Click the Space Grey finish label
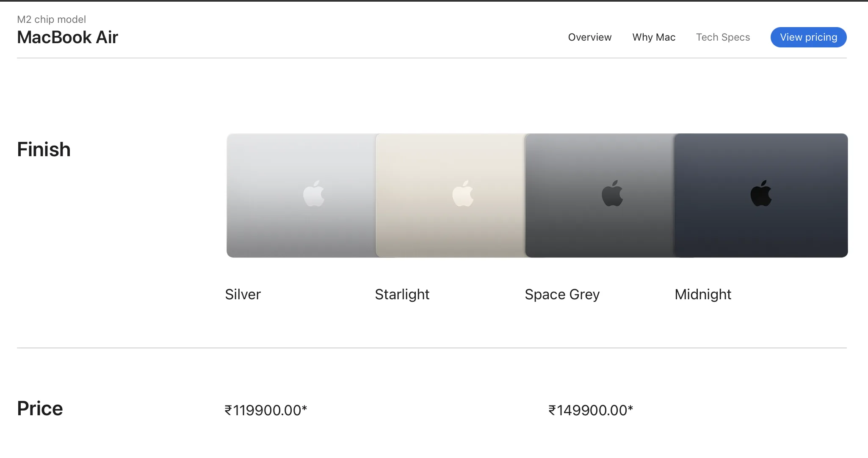The height and width of the screenshot is (458, 868). 562,294
